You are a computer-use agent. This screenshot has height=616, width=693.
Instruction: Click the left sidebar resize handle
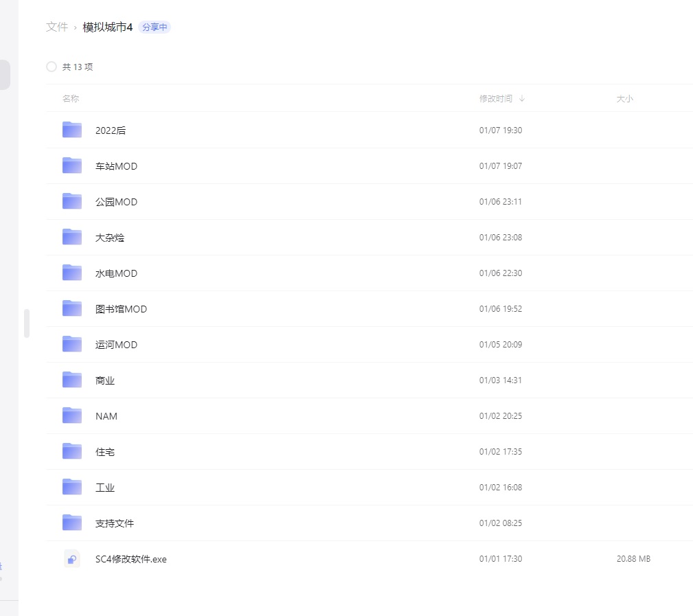point(27,323)
